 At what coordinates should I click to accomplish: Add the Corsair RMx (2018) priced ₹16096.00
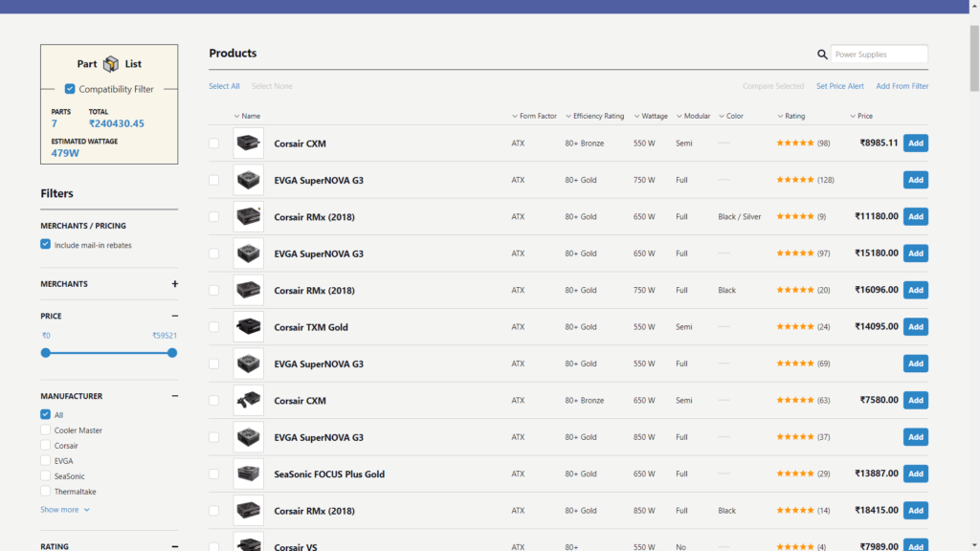click(x=916, y=290)
